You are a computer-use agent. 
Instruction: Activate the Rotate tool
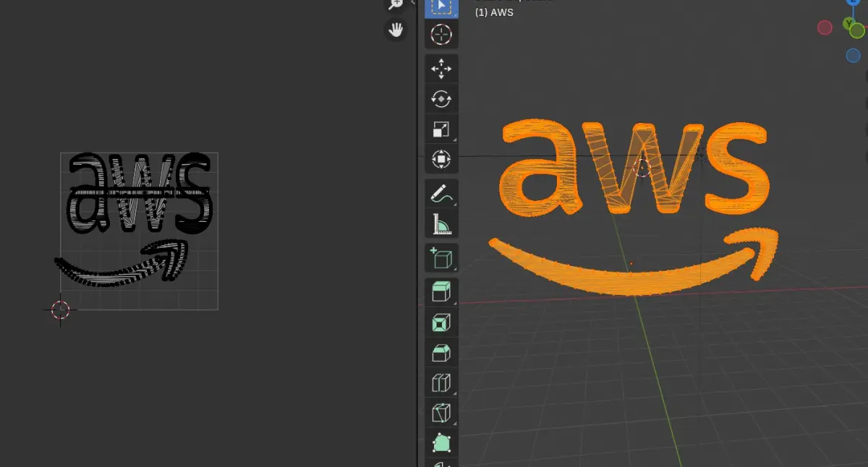(x=441, y=98)
